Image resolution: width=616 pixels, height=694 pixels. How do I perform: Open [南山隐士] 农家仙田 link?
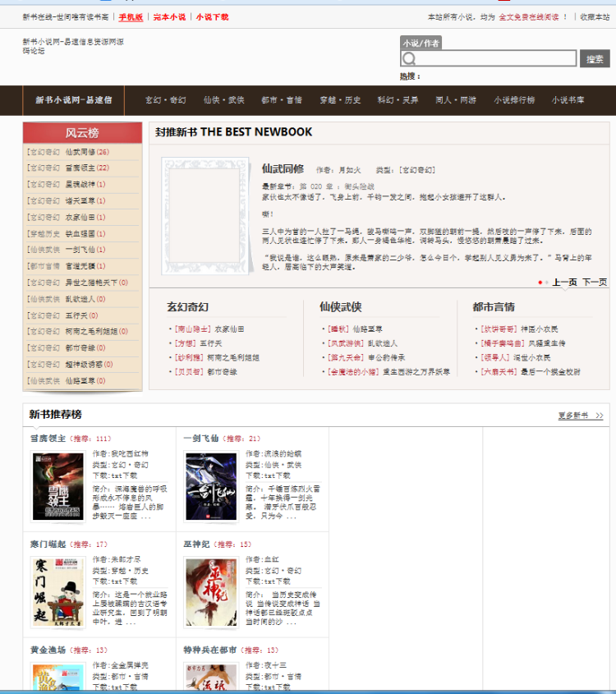[209, 329]
